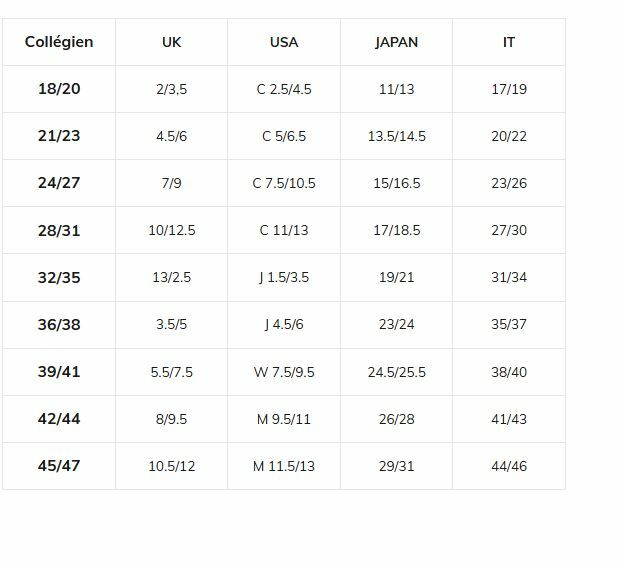Click the USA cell C 2.5/4.5
The image size is (624, 564).
pos(284,89)
